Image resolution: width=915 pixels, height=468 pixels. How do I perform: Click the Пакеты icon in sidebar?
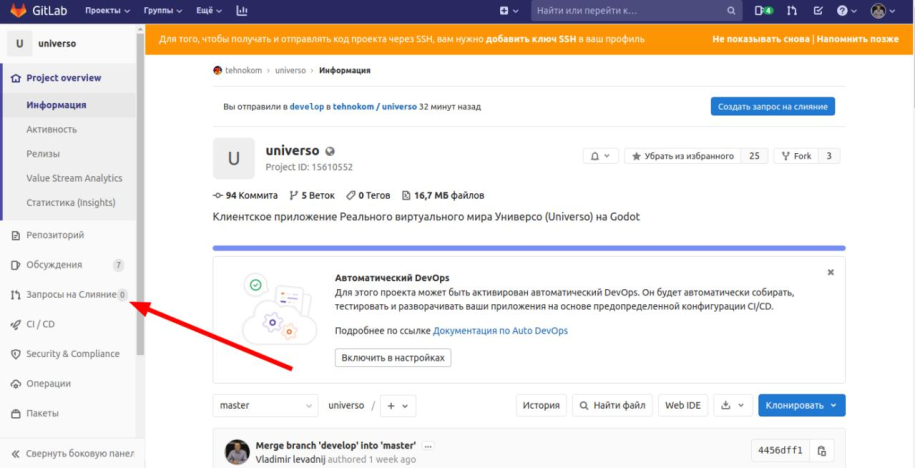(x=16, y=414)
